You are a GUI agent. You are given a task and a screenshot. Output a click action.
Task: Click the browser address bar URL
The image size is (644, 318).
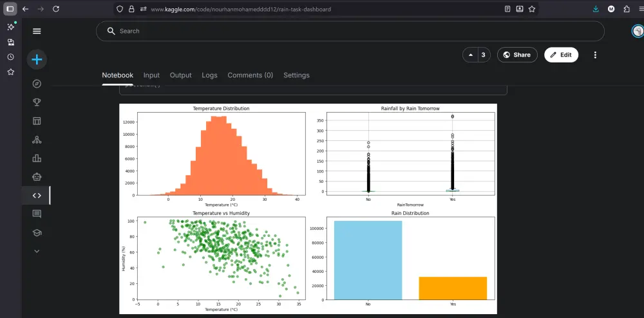pos(241,9)
